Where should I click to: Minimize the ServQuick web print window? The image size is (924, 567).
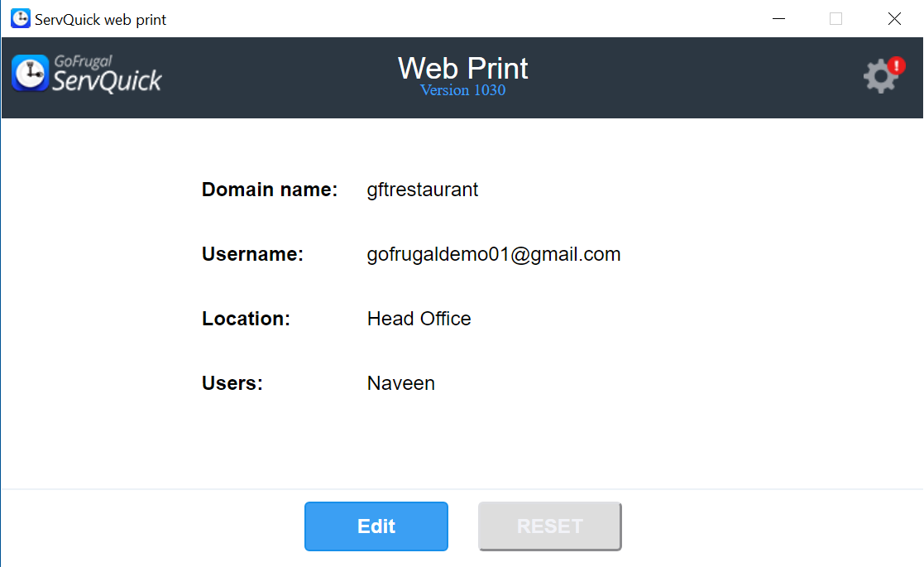coord(778,18)
